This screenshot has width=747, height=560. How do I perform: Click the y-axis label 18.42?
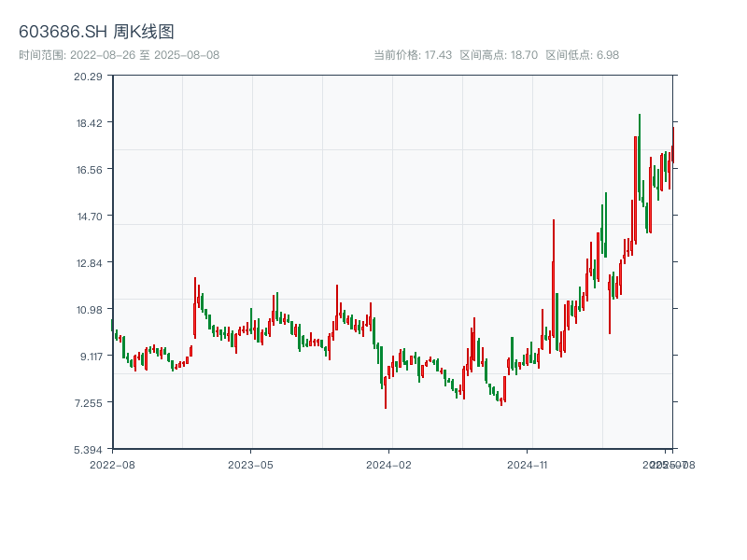[x=89, y=123]
